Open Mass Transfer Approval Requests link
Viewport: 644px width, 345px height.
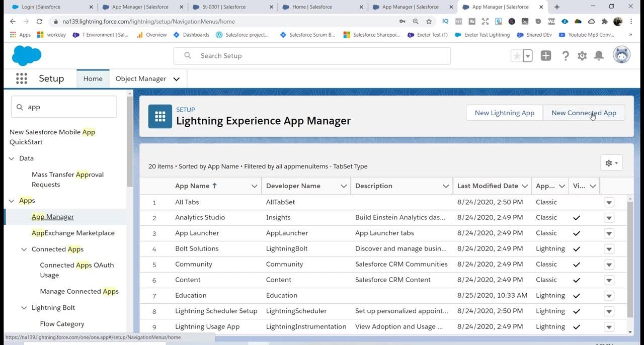pos(67,180)
